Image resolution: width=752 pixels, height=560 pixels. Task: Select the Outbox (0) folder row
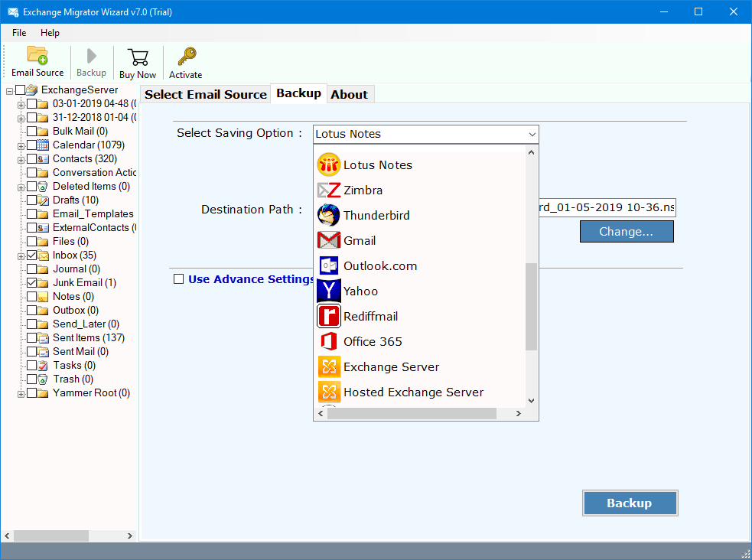(x=75, y=310)
